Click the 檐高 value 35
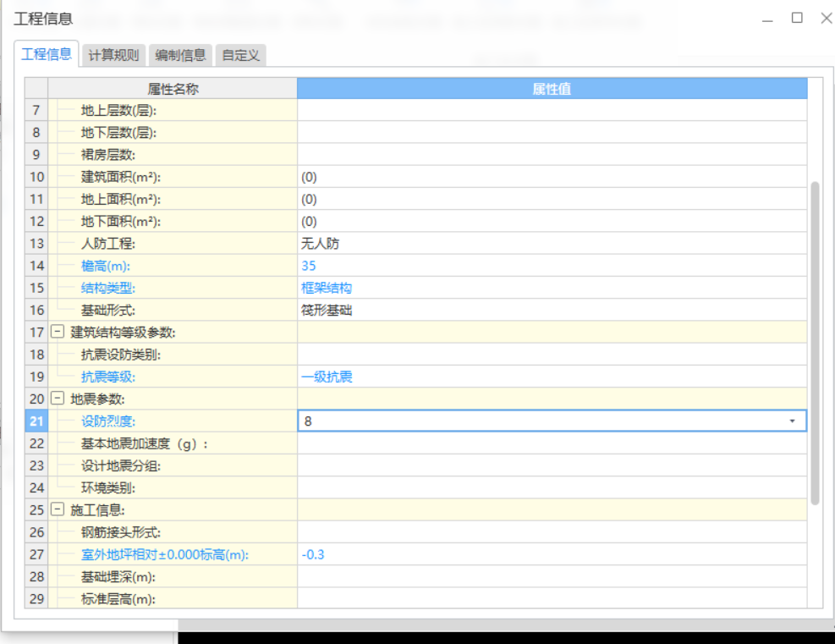The image size is (835, 644). [308, 266]
